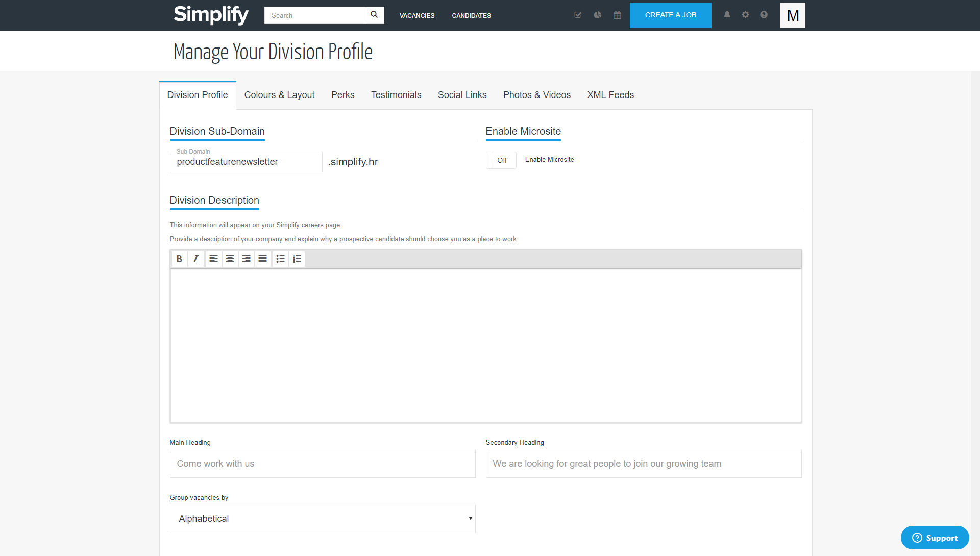The height and width of the screenshot is (556, 980).
Task: Click the M user avatar
Action: click(793, 15)
